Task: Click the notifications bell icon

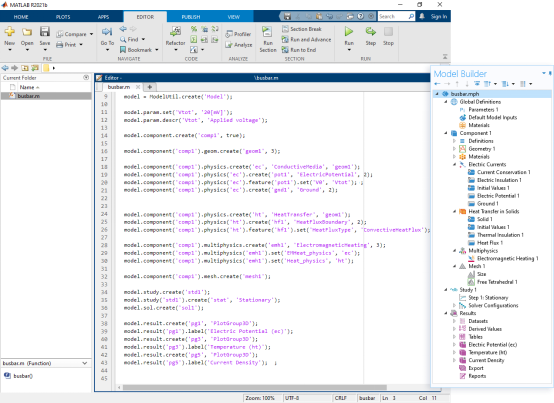Action: pyautogui.click(x=422, y=16)
